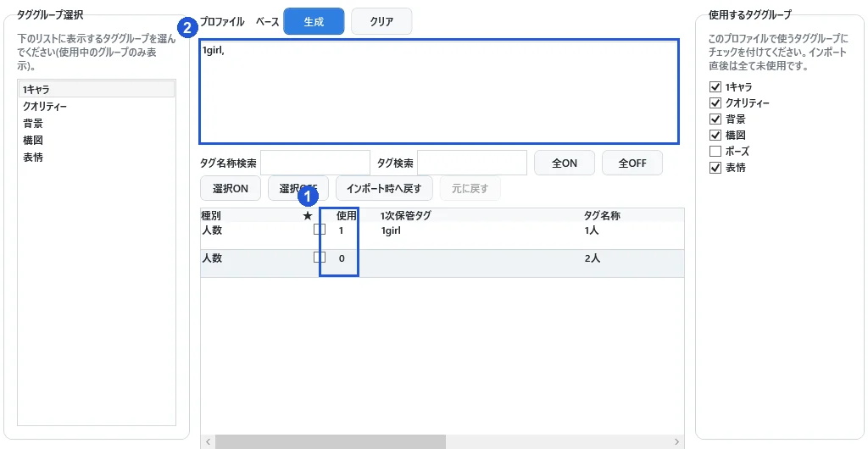Click the right scroll arrow of the table
The width and height of the screenshot is (868, 449).
[x=676, y=442]
